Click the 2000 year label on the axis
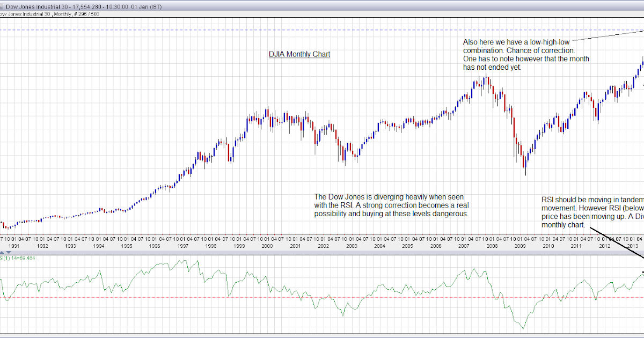 267,246
